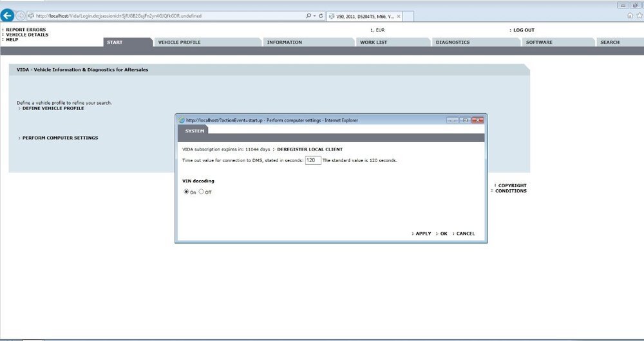
Task: Click the DMS timeout seconds input field
Action: 313,160
